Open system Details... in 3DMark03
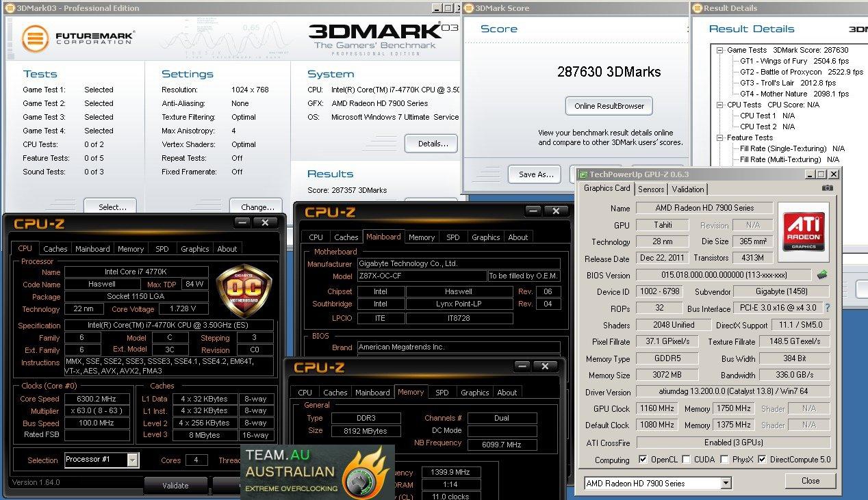 (x=431, y=144)
